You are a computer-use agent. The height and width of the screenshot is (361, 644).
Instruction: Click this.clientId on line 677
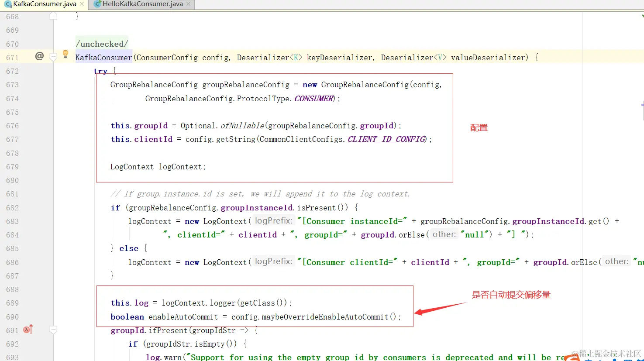141,139
